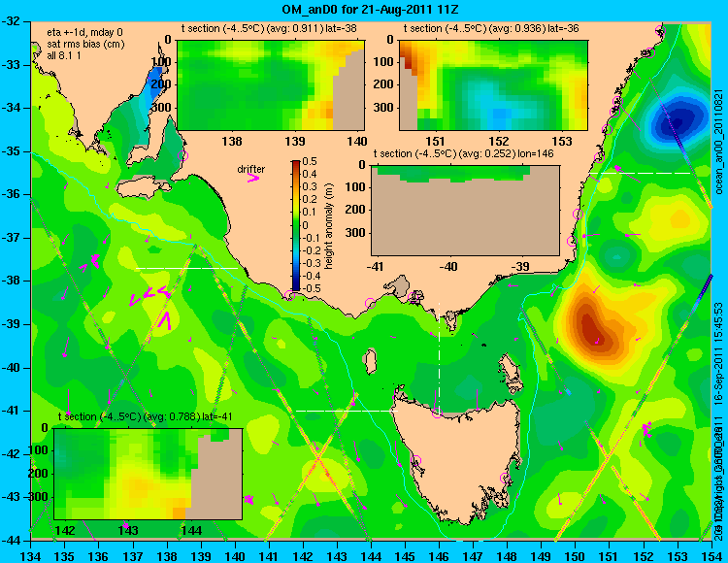Screen dimensions: 728x563
Task: Open the lat=-38 temperature section inset plot
Action: pos(271,85)
